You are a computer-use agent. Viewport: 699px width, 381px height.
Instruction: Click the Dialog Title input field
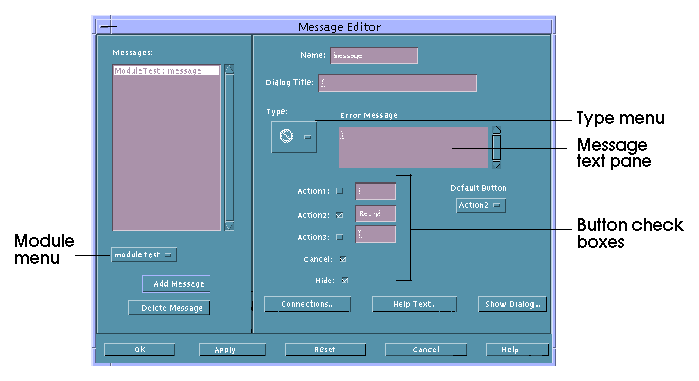click(x=397, y=83)
